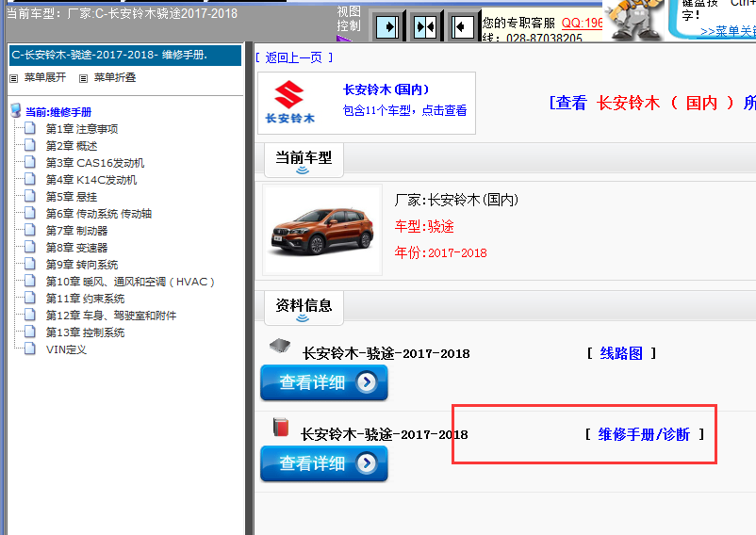756x535 pixels.
Task: Click the mechanic mascot image
Action: click(x=633, y=20)
